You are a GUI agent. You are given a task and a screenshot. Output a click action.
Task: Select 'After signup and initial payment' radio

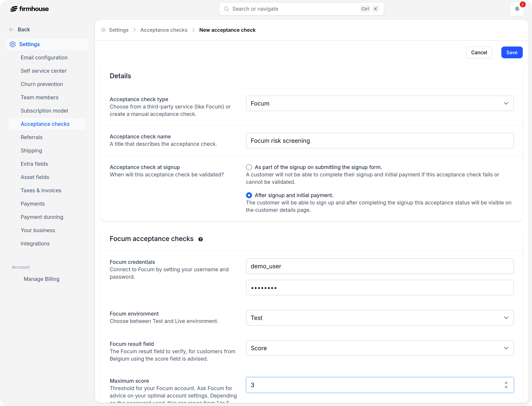[x=249, y=195]
